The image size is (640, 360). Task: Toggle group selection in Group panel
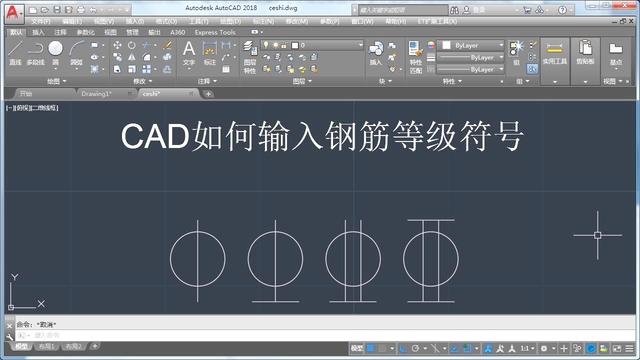coord(532,69)
